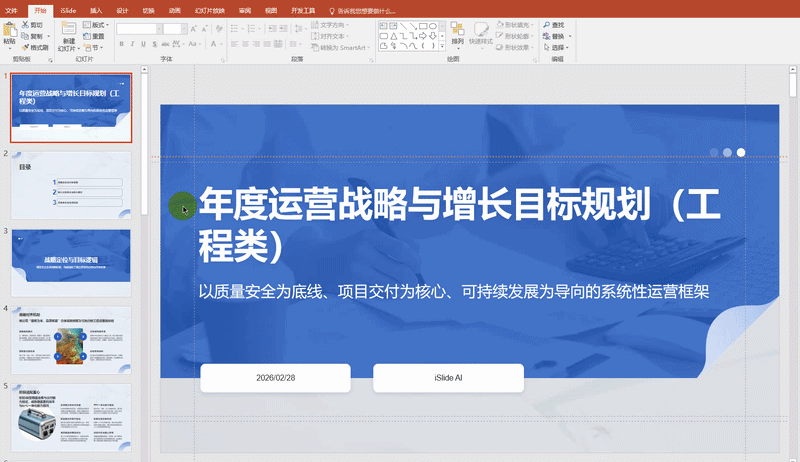Toggle Align Left paragraph
The width and height of the screenshot is (800, 462).
click(x=234, y=44)
